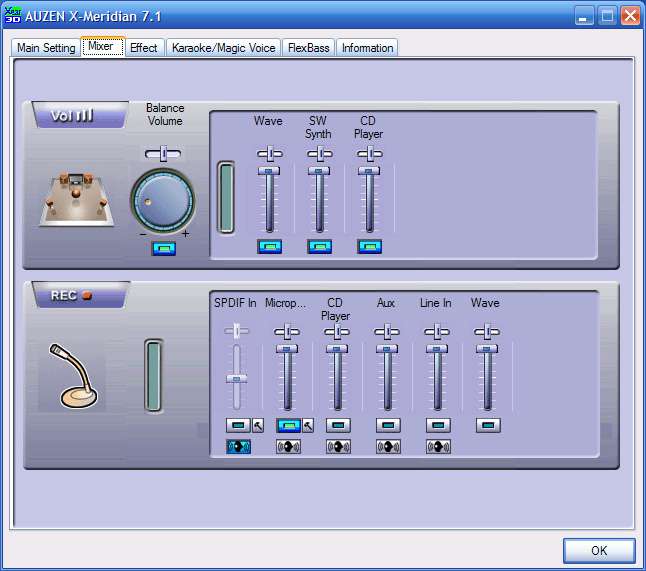Click the Vol playback panel header
This screenshot has width=646, height=571.
(x=80, y=115)
